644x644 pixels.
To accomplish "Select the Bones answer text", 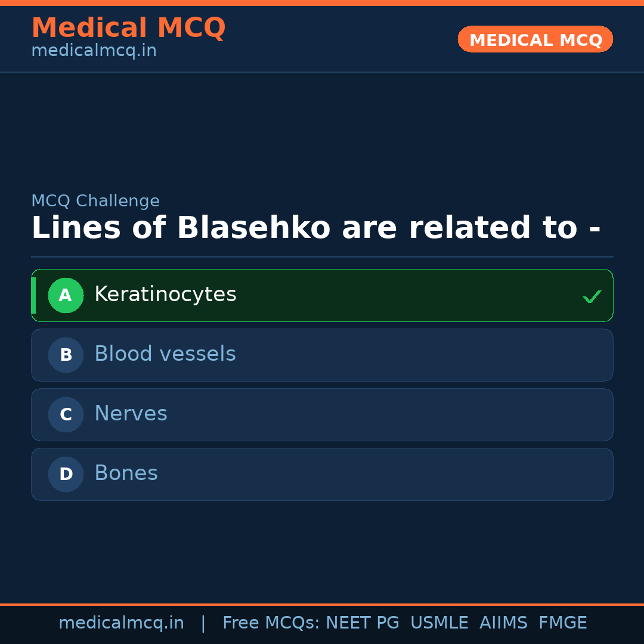I will coord(126,473).
